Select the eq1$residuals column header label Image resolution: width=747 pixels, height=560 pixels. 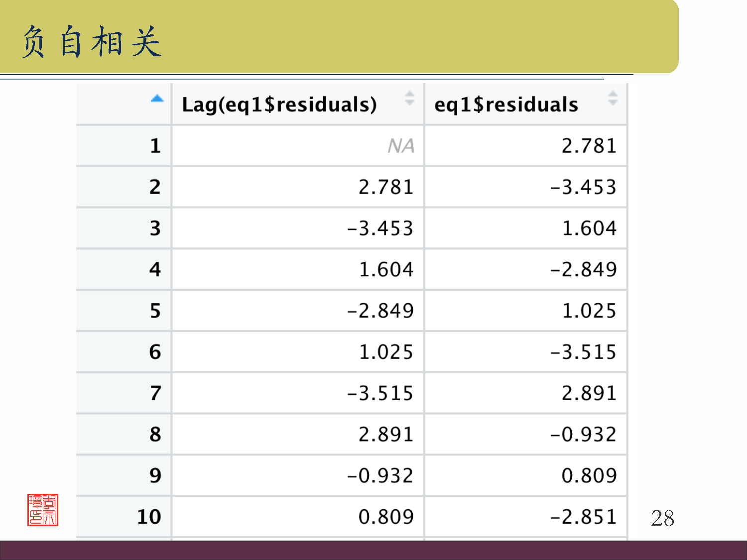click(x=506, y=105)
